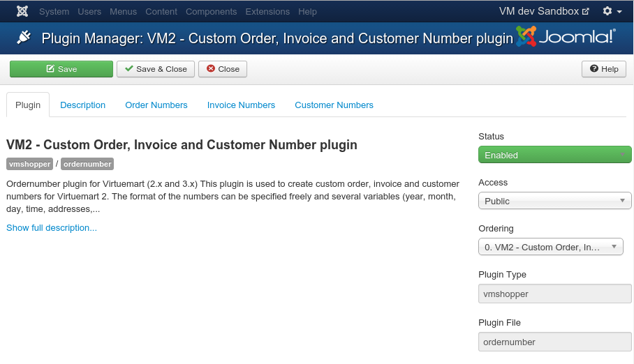Click the Joomla logo icon in top bar

tap(22, 12)
